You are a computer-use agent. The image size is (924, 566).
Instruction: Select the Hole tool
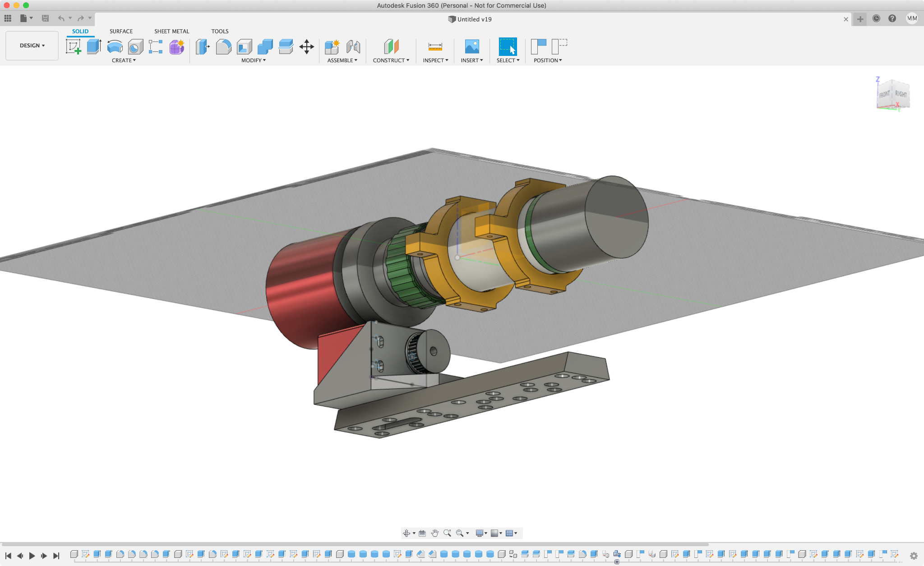tap(135, 46)
